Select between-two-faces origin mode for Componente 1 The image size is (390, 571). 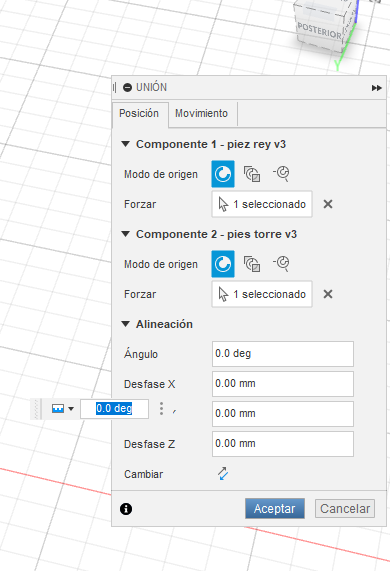(252, 174)
